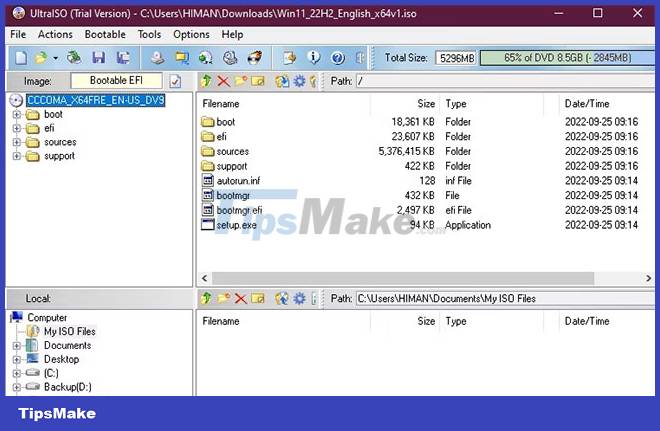Viewport: 660px width, 431px height.
Task: Click the horizontal scrollbar right arrow
Action: 648,278
